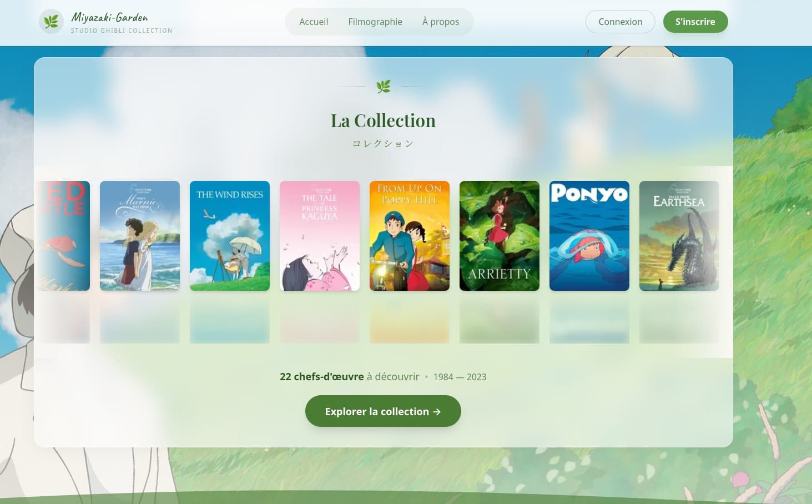Click the S'inscrire button
The image size is (812, 504).
[x=695, y=22]
